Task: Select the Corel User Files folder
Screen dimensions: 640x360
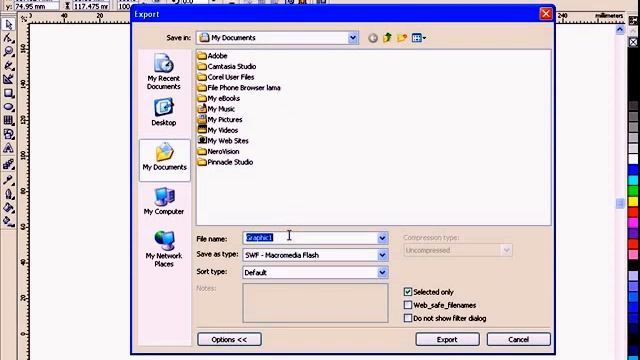Action: [x=226, y=77]
